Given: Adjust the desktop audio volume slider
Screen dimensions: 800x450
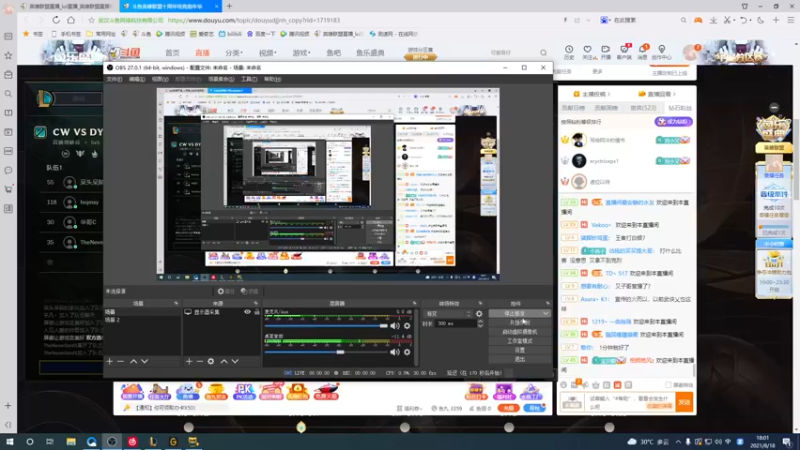Looking at the screenshot, I should (x=327, y=352).
